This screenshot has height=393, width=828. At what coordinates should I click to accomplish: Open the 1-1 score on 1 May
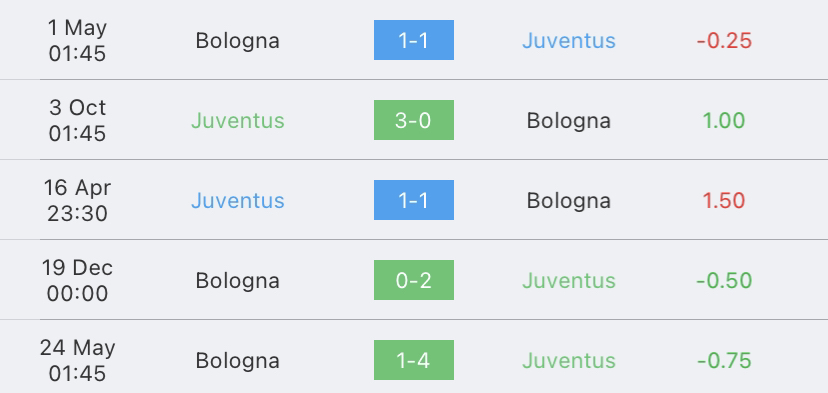(413, 40)
